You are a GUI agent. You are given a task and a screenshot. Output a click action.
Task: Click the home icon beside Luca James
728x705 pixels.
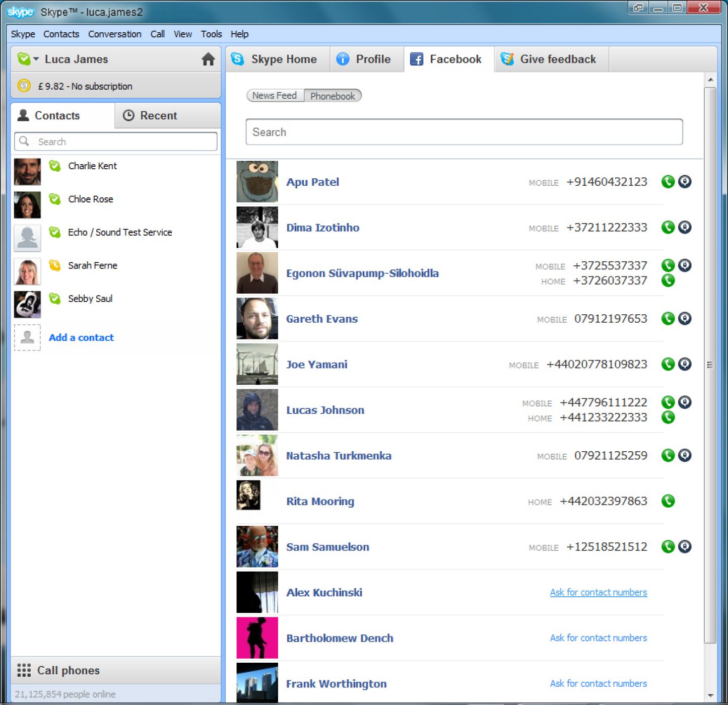(208, 59)
